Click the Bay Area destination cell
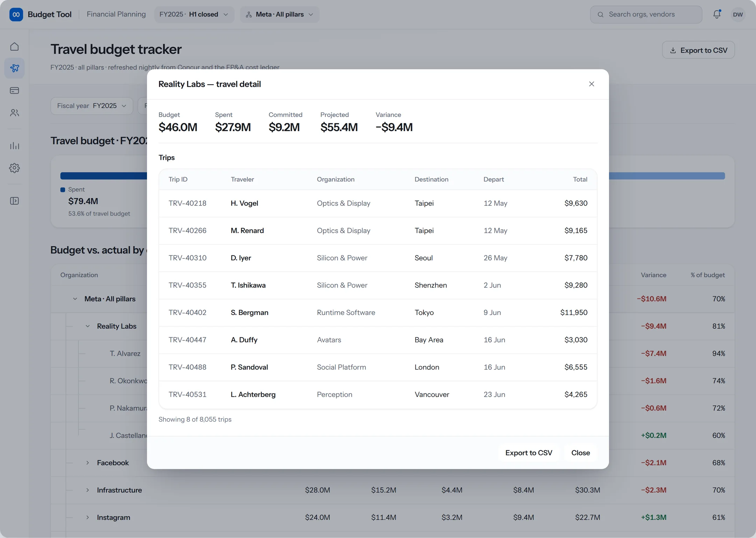Screen dimensions: 756x538 tap(429, 340)
